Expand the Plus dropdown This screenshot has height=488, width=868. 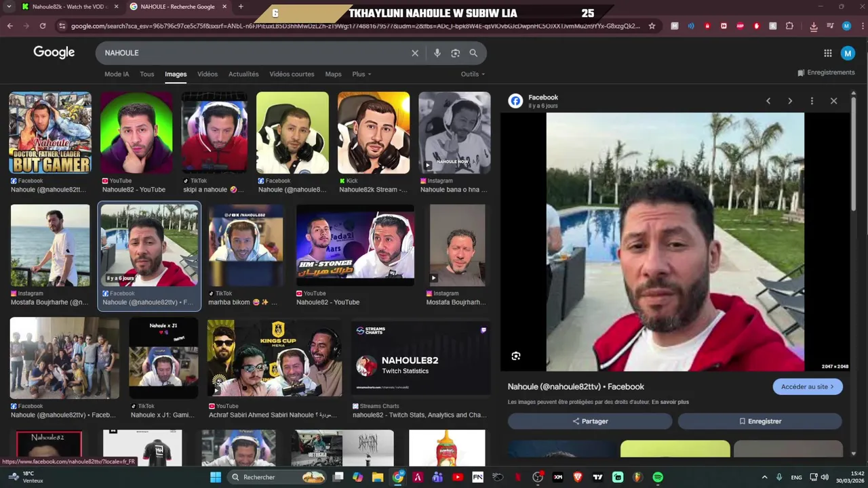click(361, 74)
